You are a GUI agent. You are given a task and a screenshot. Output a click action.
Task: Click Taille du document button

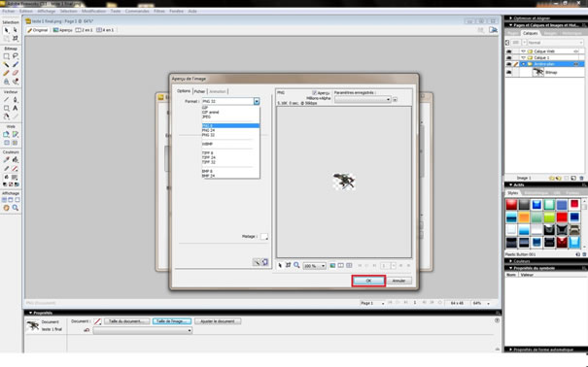pos(126,321)
